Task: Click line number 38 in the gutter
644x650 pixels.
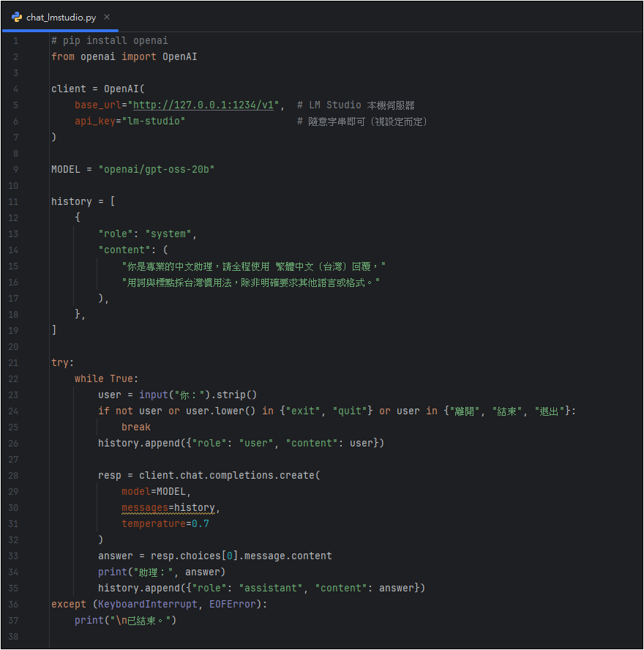Action: [15, 636]
